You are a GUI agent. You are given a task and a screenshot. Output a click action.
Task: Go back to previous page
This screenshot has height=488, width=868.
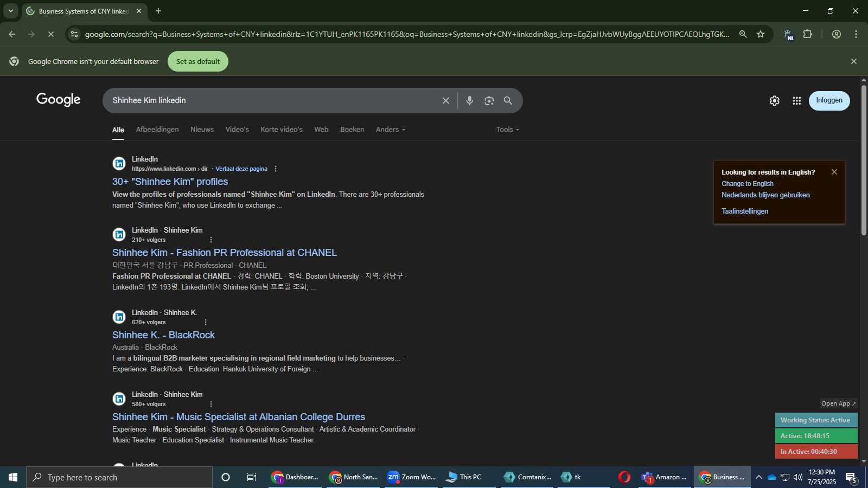coord(12,34)
